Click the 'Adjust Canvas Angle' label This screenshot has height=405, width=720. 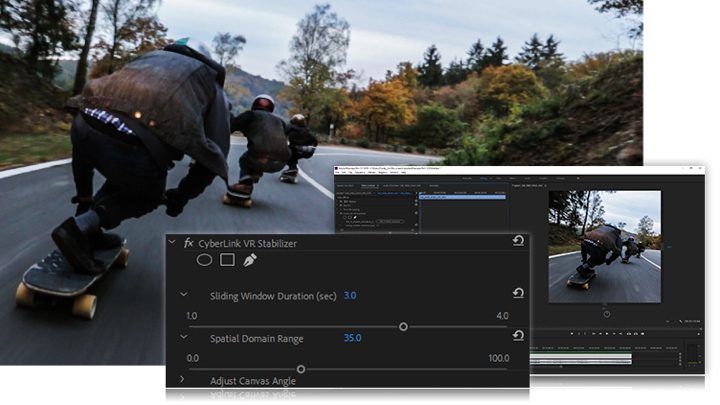253,381
